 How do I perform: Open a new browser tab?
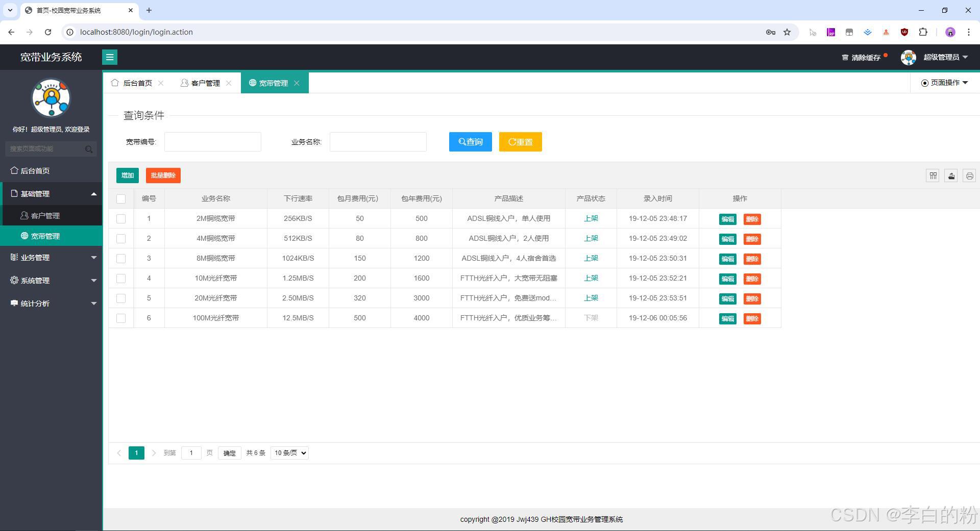click(x=149, y=10)
